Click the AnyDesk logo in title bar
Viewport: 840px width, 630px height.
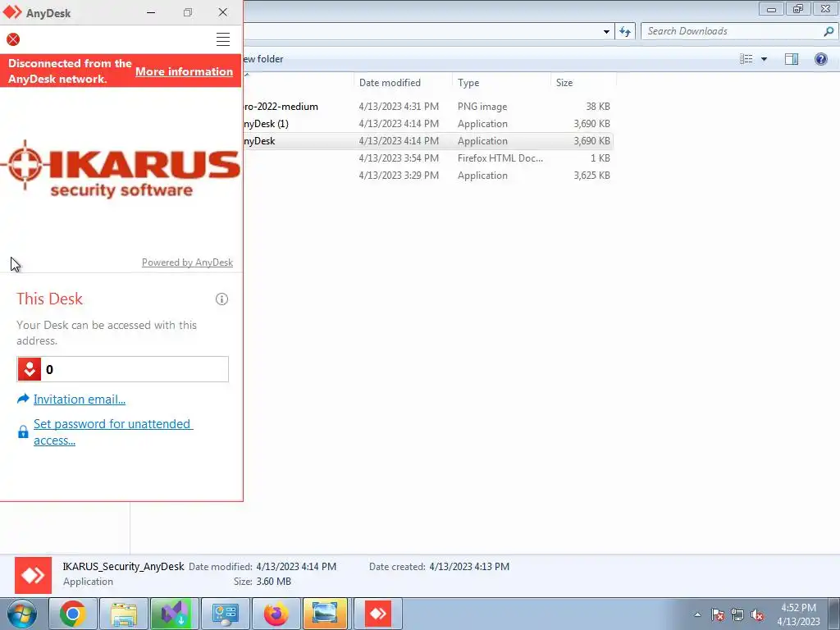click(x=11, y=12)
